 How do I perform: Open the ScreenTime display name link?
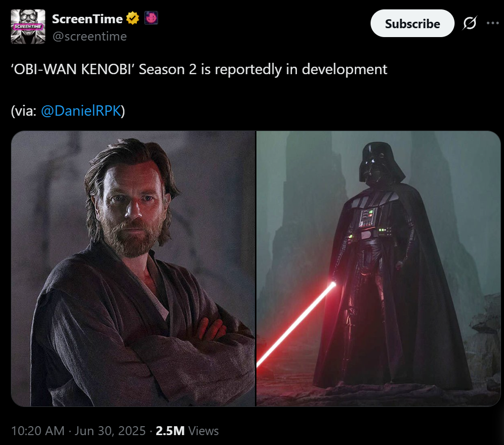coord(87,19)
